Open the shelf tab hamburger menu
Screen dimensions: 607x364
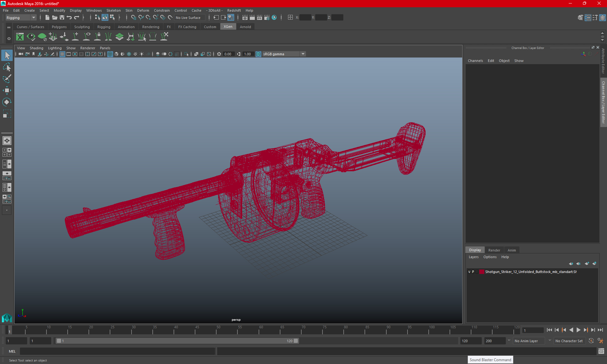[x=9, y=27]
